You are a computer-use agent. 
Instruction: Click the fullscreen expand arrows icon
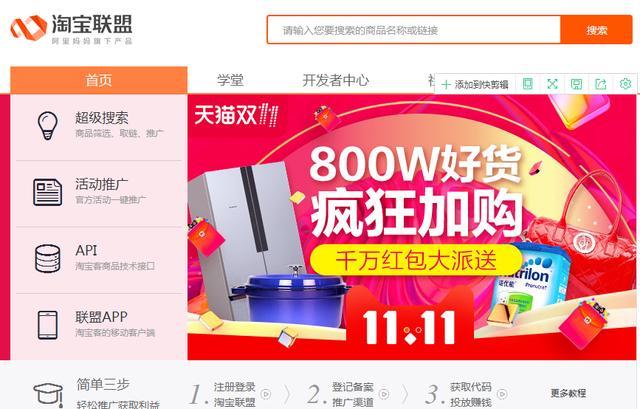point(552,84)
